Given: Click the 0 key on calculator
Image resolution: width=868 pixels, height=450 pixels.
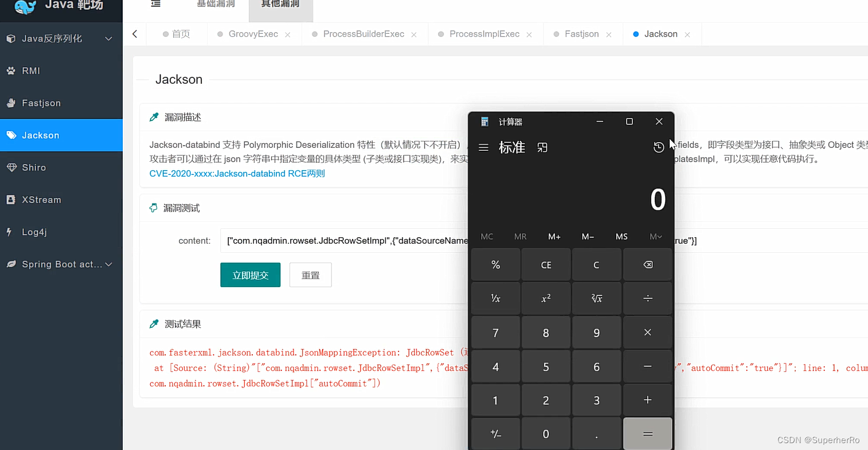Looking at the screenshot, I should [546, 434].
